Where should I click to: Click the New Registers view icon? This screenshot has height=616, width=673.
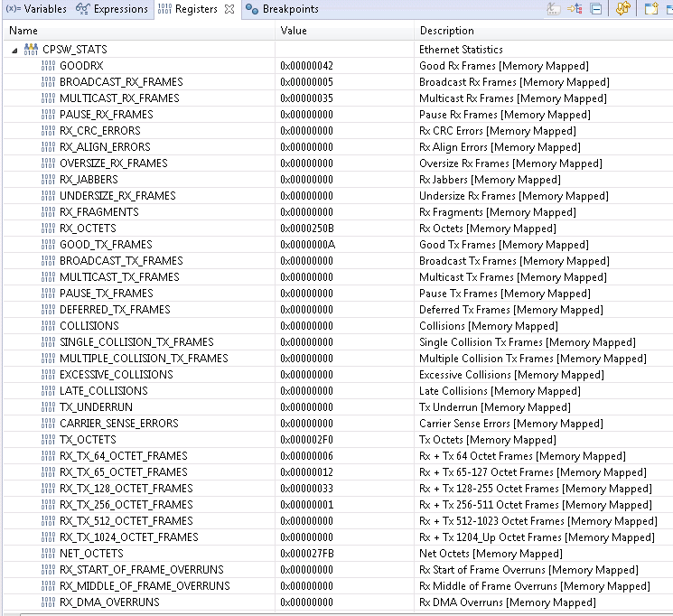click(651, 9)
